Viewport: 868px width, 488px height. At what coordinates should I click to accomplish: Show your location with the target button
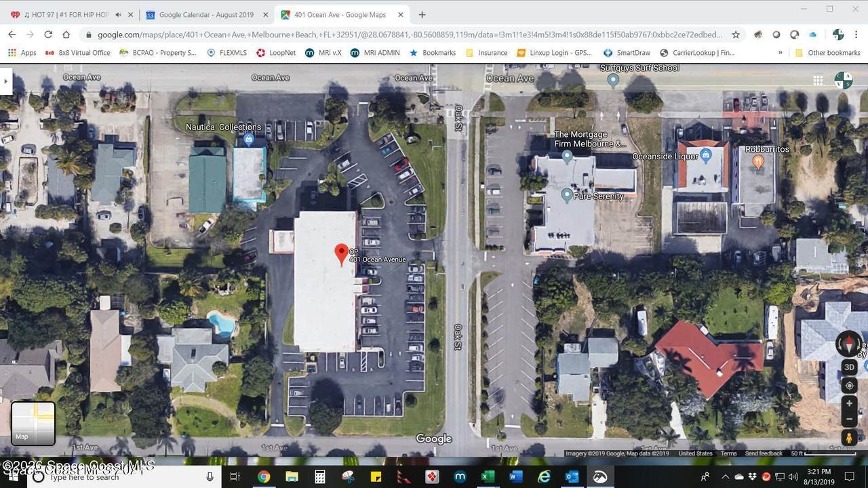[849, 386]
